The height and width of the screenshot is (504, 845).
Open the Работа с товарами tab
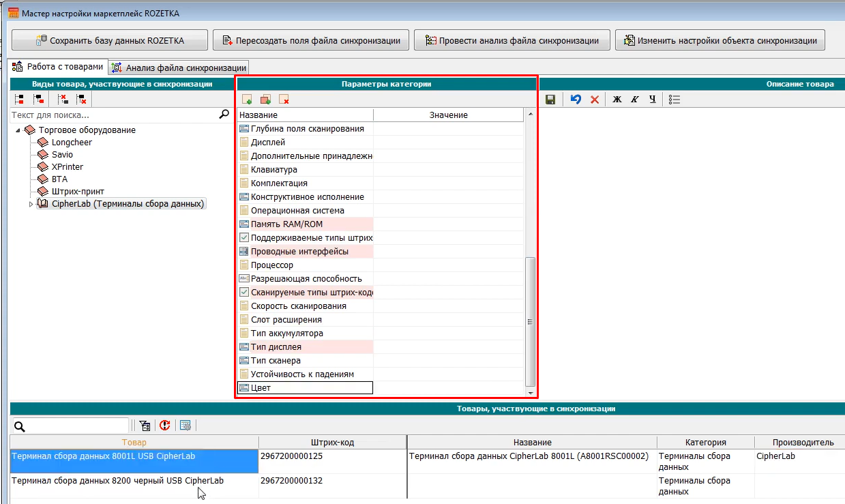[x=59, y=67]
